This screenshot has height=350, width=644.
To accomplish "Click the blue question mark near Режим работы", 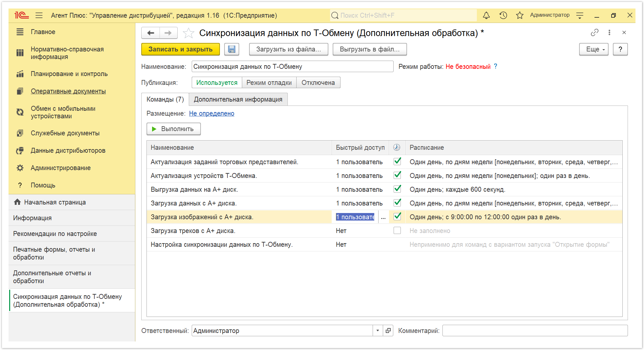I will point(496,66).
